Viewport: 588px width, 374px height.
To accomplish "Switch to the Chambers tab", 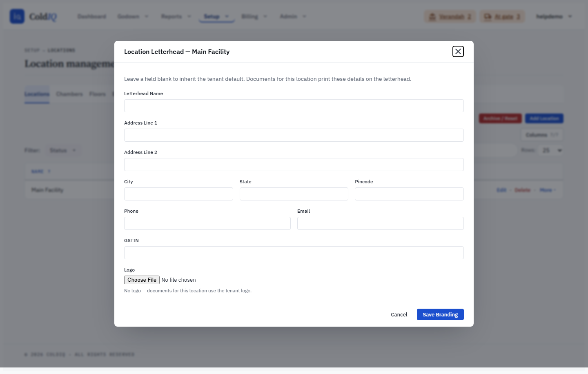I will pos(69,94).
